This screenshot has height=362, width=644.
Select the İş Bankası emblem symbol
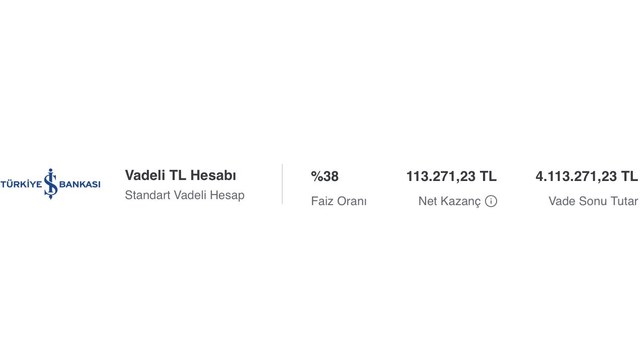click(x=50, y=184)
